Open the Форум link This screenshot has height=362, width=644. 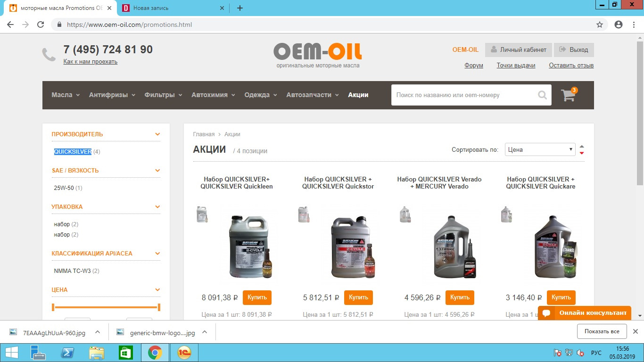tap(474, 66)
